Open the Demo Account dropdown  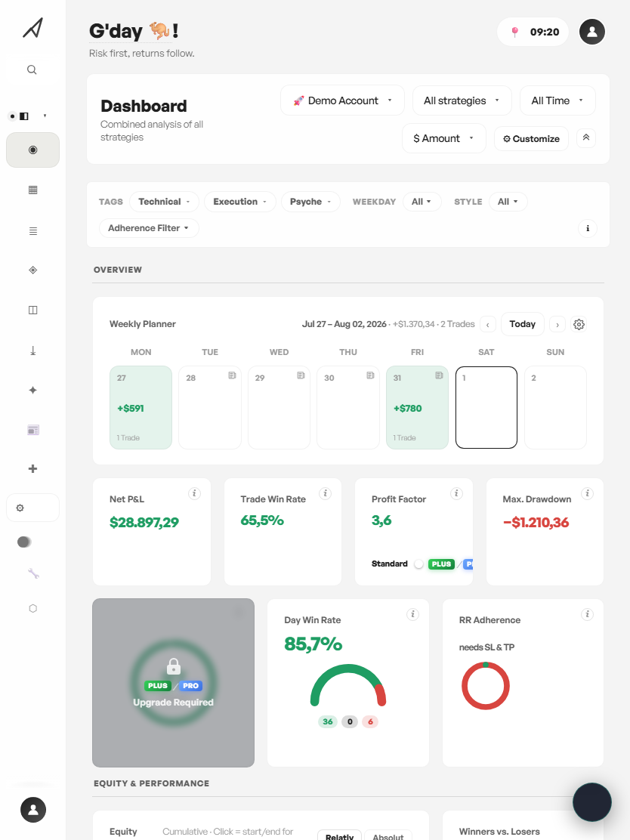pyautogui.click(x=342, y=100)
